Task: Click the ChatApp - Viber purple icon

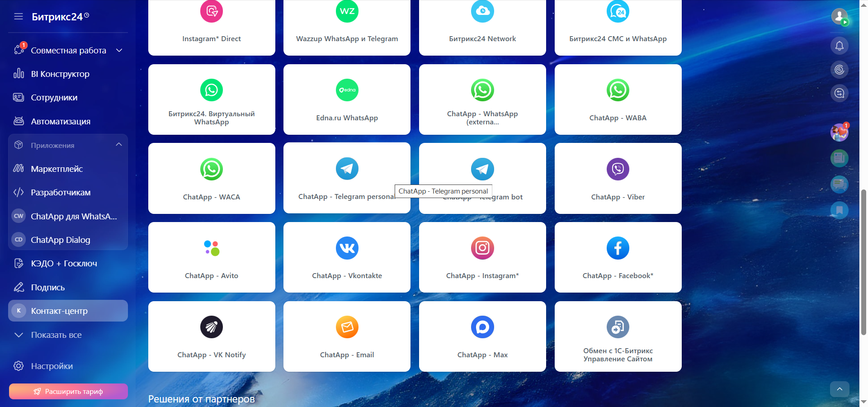Action: click(618, 169)
